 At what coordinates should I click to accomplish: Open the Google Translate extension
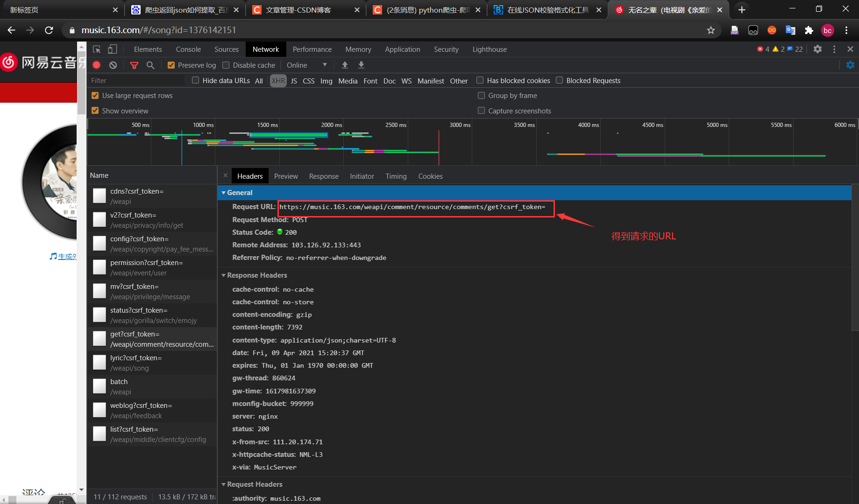click(x=790, y=30)
